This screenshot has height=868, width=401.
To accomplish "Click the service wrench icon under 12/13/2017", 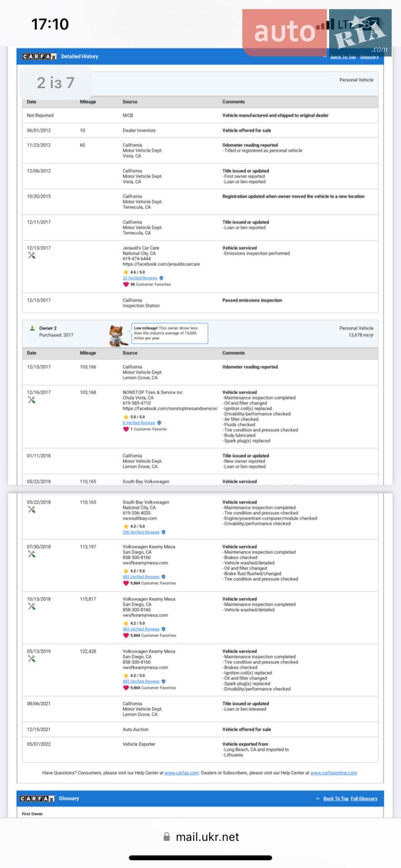I will click(x=32, y=255).
